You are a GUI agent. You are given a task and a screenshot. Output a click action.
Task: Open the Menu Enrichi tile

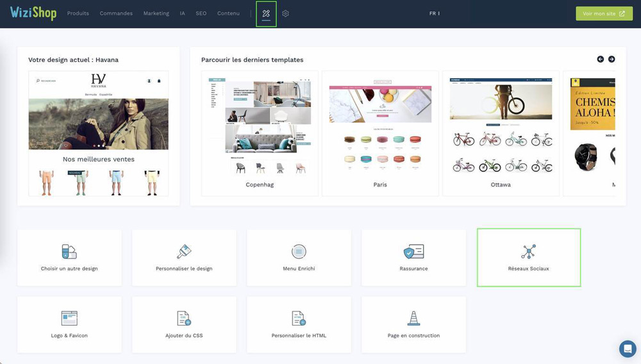(299, 258)
